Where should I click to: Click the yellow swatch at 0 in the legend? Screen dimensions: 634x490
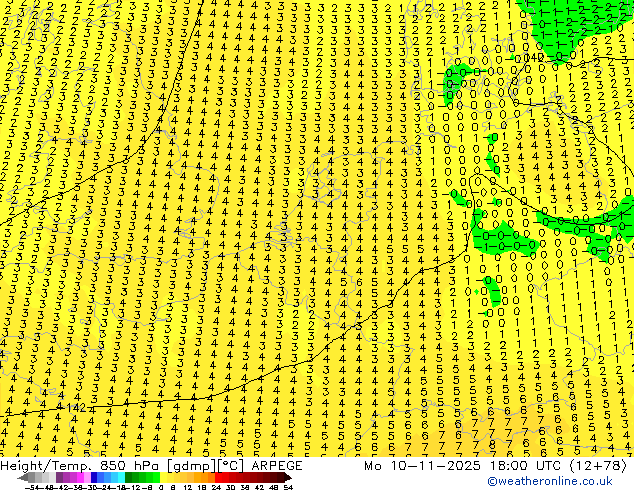pyautogui.click(x=163, y=478)
